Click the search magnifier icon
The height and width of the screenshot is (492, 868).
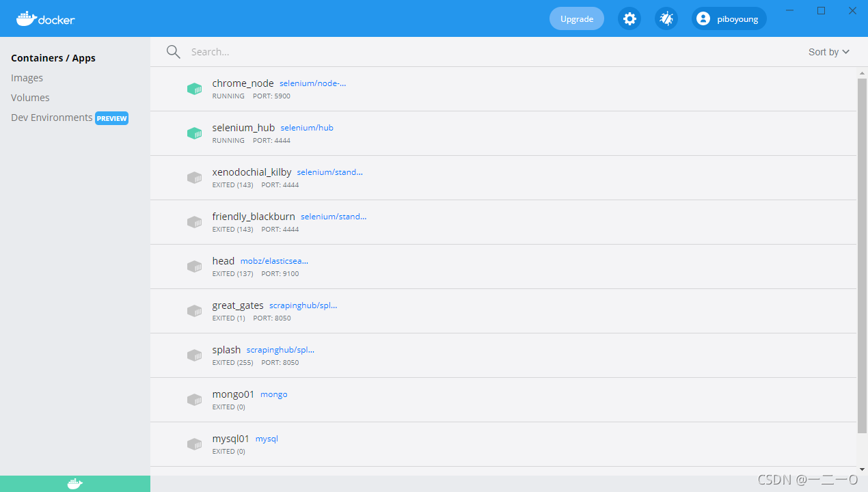pos(174,52)
